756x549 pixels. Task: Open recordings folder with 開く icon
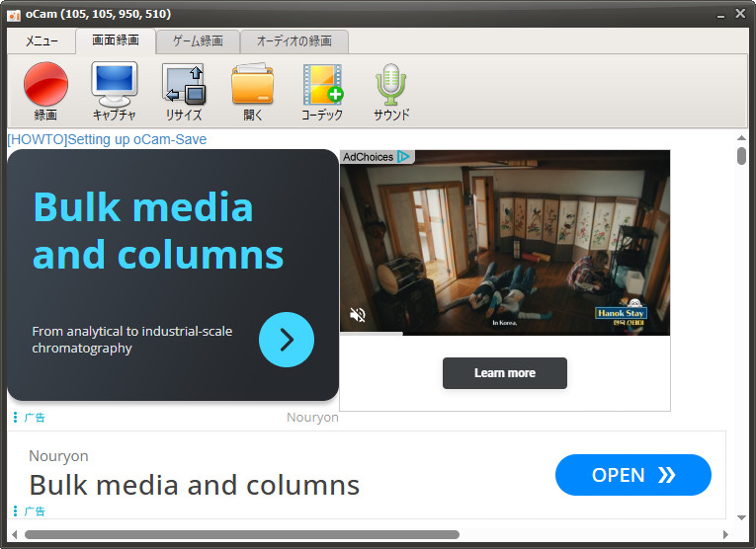coord(253,91)
